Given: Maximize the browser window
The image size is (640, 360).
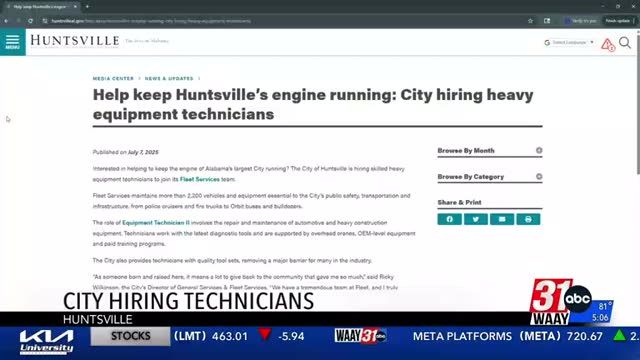Looking at the screenshot, I should [x=618, y=7].
